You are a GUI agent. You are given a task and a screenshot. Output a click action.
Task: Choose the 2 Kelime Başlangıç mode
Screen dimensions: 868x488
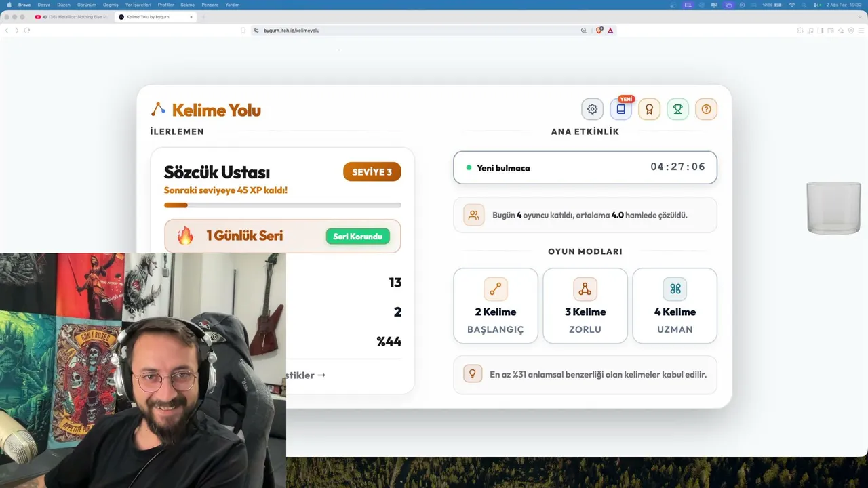pos(496,306)
